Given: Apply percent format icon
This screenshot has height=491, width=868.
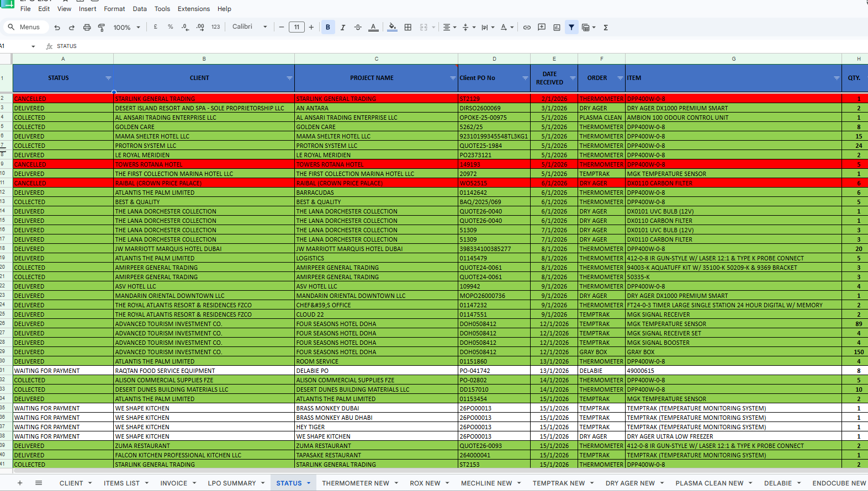Looking at the screenshot, I should [x=170, y=27].
